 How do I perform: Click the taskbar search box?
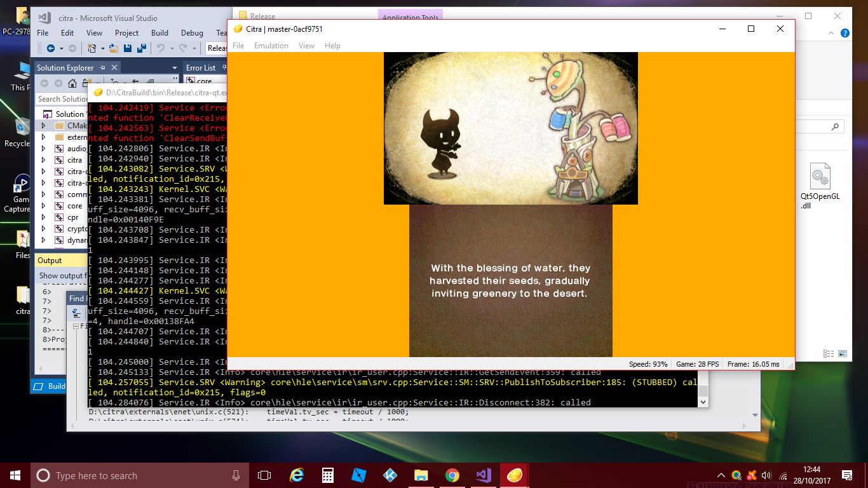pyautogui.click(x=140, y=475)
